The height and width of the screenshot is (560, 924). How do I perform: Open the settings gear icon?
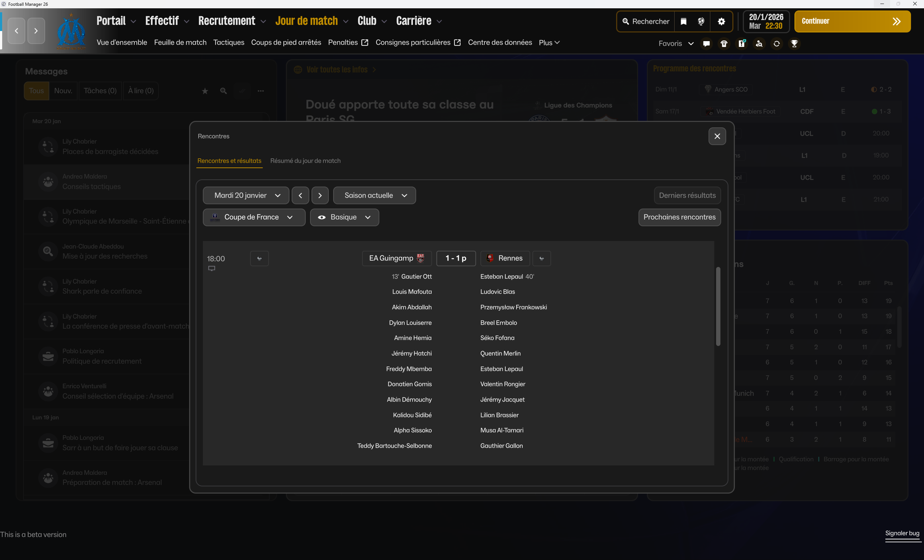coord(721,21)
